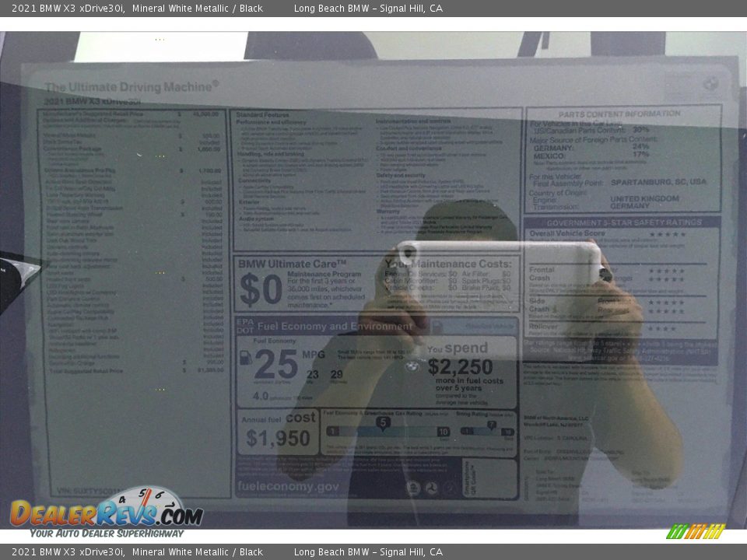Click the header caption '2021 BMW X3 xDrive30i'
747x560 pixels.
pyautogui.click(x=68, y=8)
